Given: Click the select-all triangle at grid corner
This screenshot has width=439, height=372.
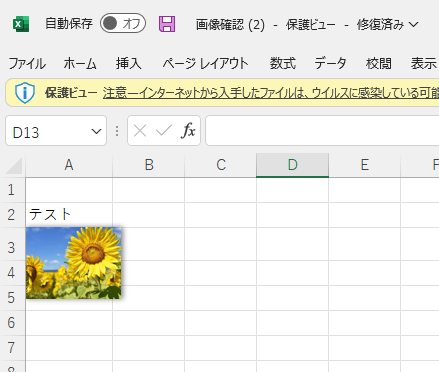Looking at the screenshot, I should 14,166.
